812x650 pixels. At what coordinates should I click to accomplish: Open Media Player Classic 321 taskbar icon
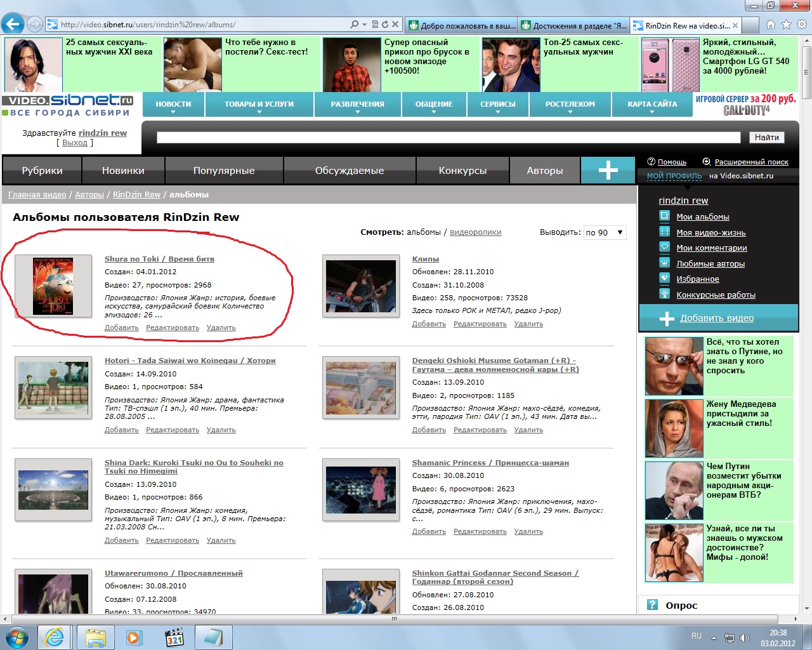[x=174, y=637]
